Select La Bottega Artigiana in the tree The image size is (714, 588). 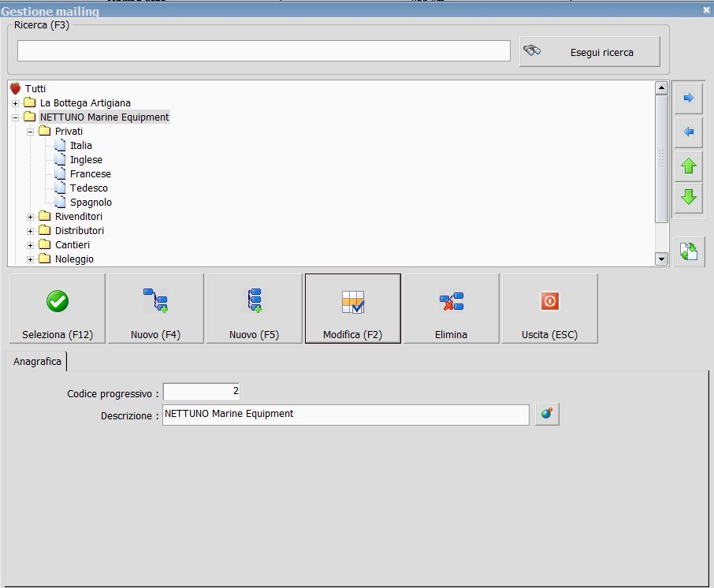(85, 103)
